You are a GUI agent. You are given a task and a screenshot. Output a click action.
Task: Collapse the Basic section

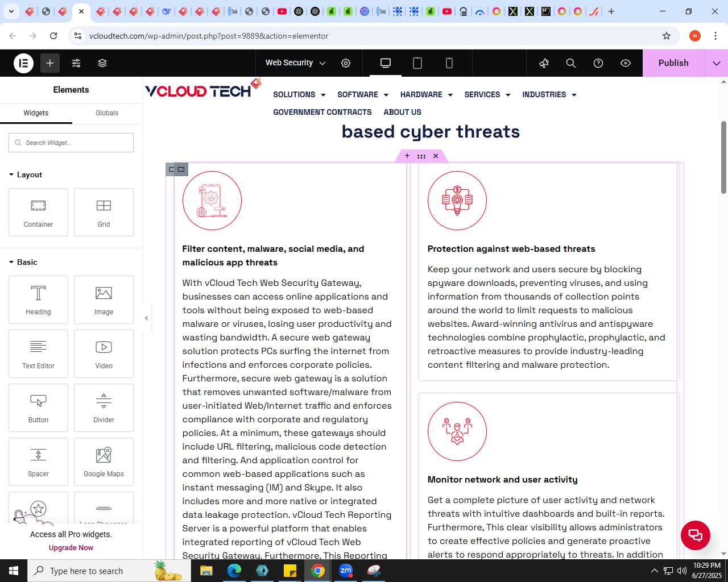click(x=23, y=262)
